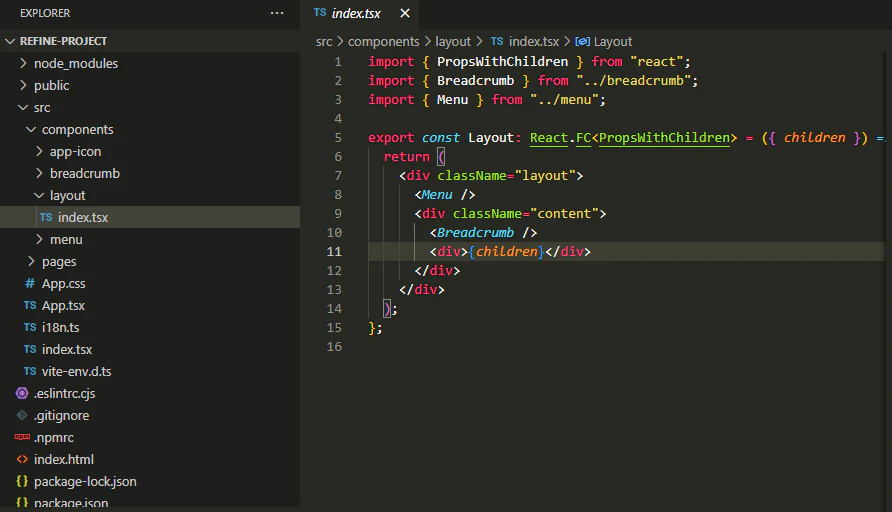Click the App.css hash icon
The width and height of the screenshot is (892, 512).
[30, 283]
